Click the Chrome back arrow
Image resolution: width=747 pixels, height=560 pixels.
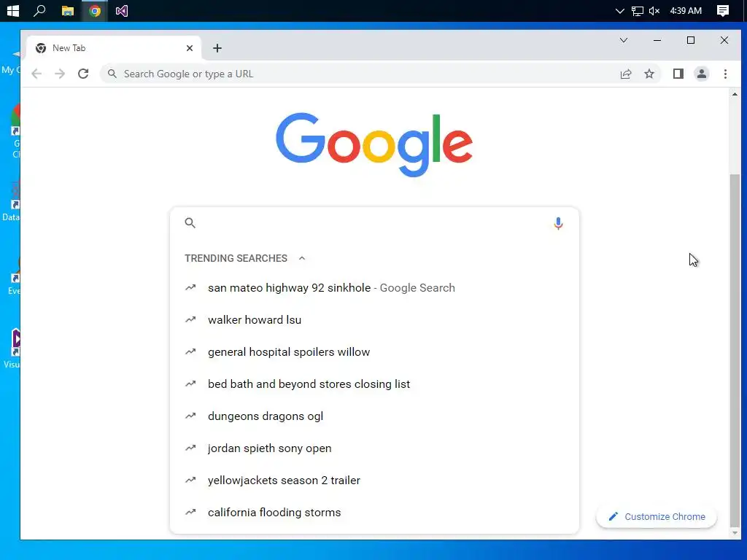click(36, 74)
